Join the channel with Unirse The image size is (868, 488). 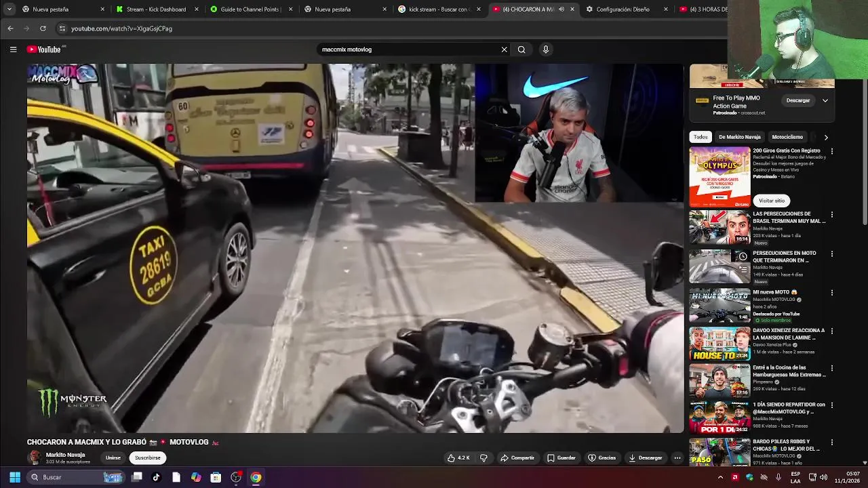(x=113, y=457)
